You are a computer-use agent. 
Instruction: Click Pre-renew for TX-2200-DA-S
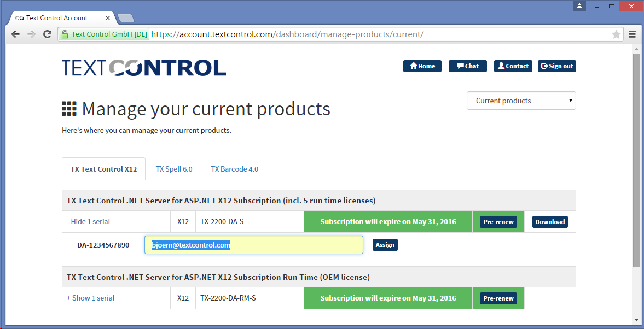(x=498, y=222)
